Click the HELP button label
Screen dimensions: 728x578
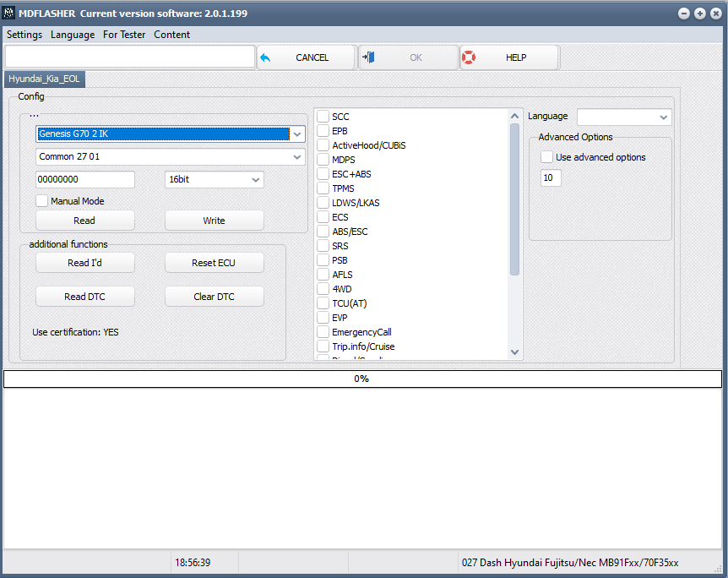pyautogui.click(x=516, y=57)
